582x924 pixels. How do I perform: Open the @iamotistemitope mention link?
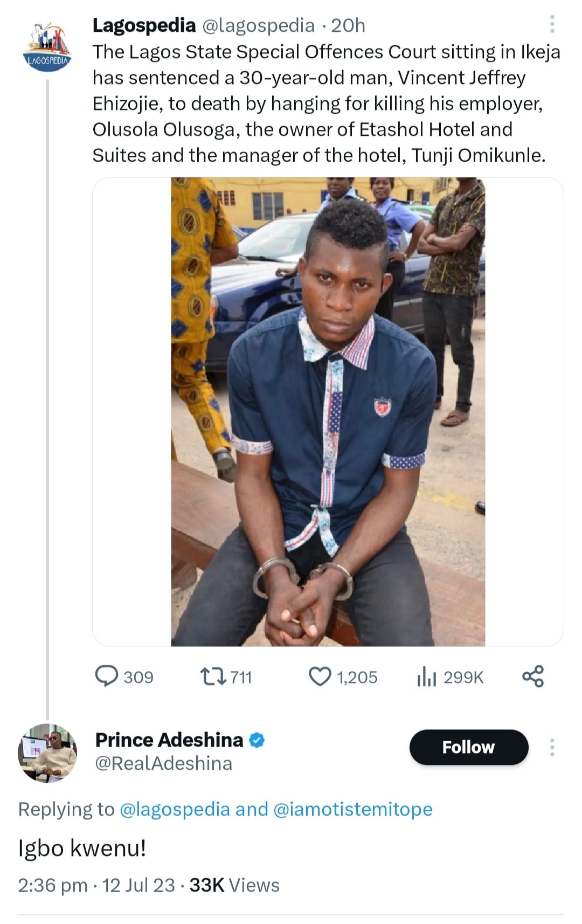tap(353, 809)
